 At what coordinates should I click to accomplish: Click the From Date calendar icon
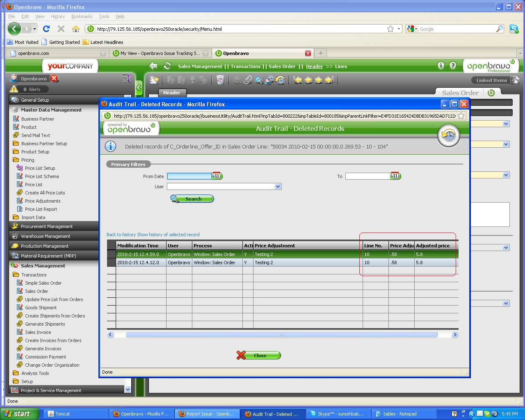217,176
